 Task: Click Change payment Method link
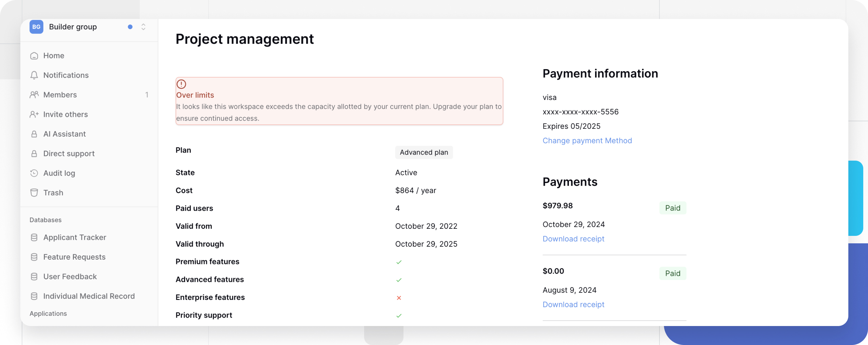[x=587, y=141]
